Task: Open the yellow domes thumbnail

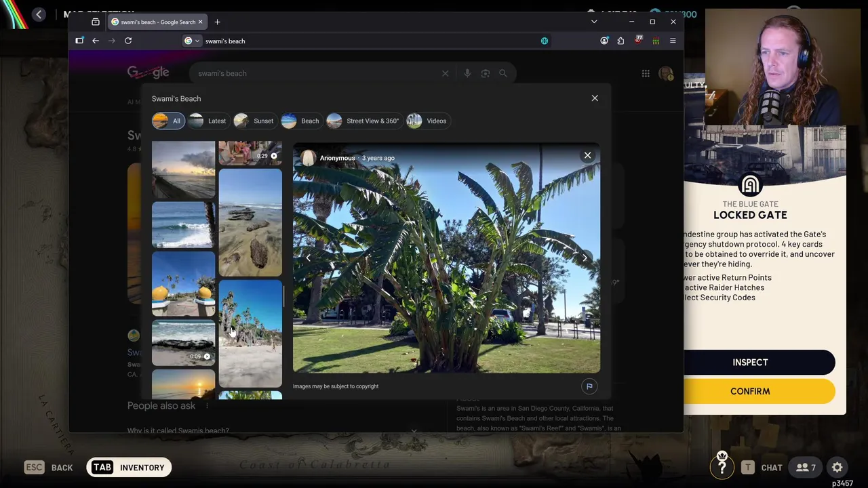Action: tap(183, 283)
